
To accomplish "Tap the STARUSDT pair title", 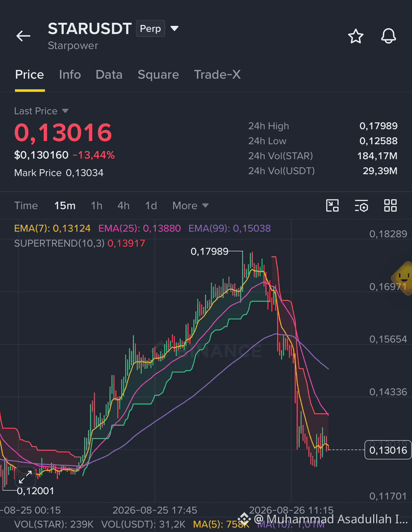I will (90, 28).
